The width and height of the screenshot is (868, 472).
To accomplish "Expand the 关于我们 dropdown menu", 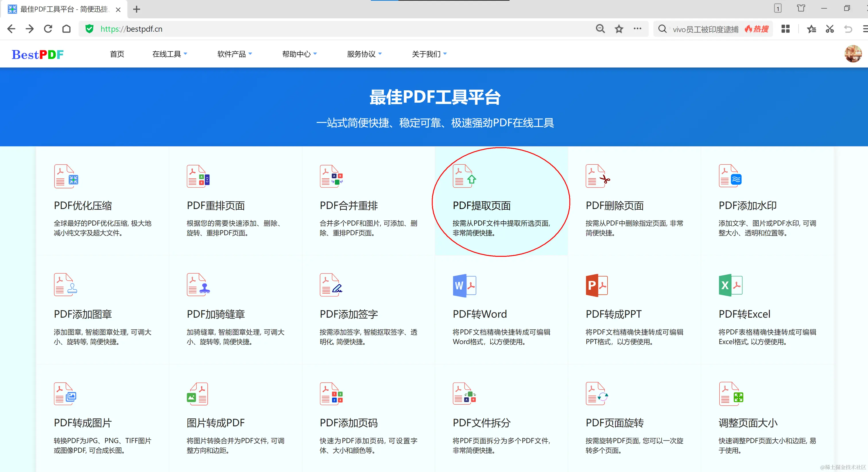I will (429, 54).
